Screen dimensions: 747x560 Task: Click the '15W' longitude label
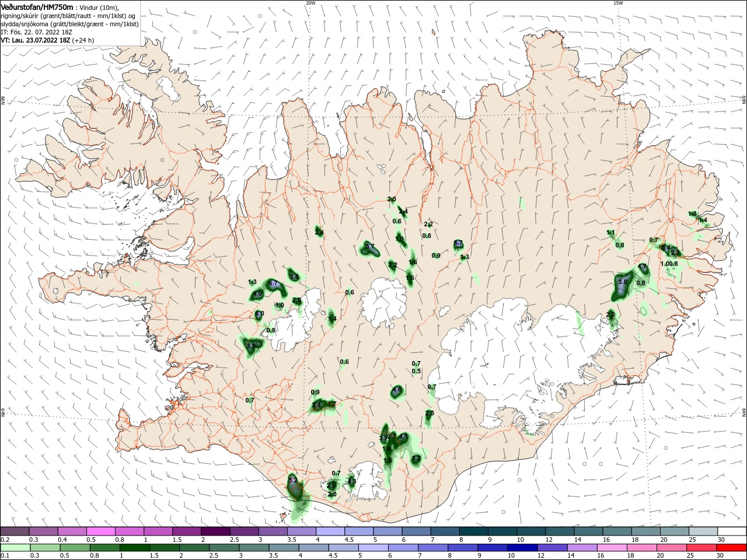click(618, 3)
